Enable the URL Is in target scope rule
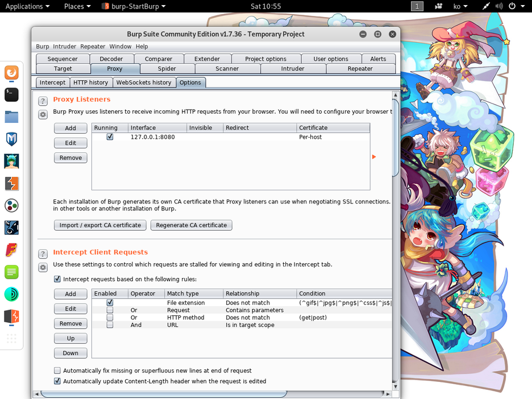This screenshot has width=532, height=399. pos(110,325)
